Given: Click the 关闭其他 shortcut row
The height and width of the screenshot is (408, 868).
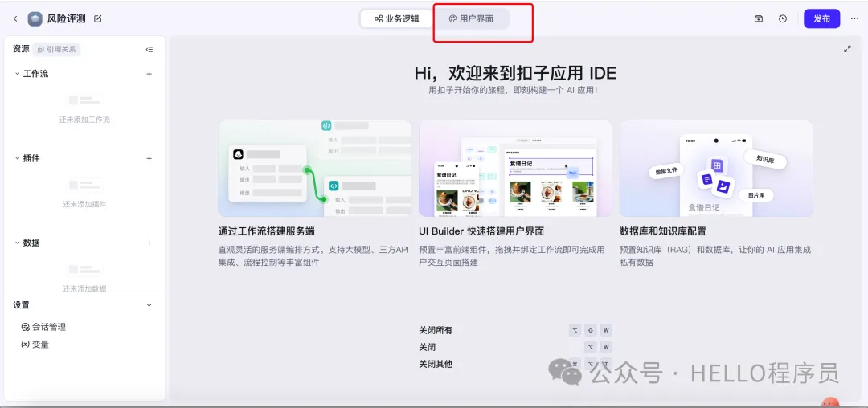Looking at the screenshot, I should click(515, 364).
